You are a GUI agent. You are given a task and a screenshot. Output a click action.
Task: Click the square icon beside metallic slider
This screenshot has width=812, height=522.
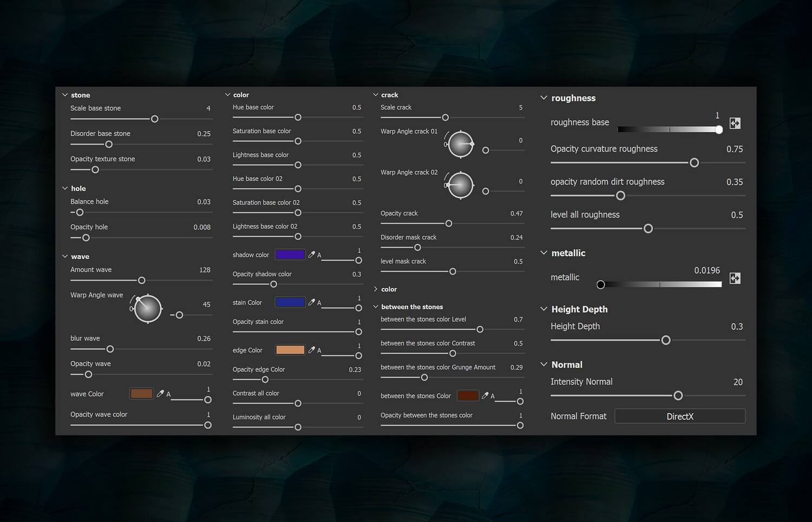[x=735, y=278]
